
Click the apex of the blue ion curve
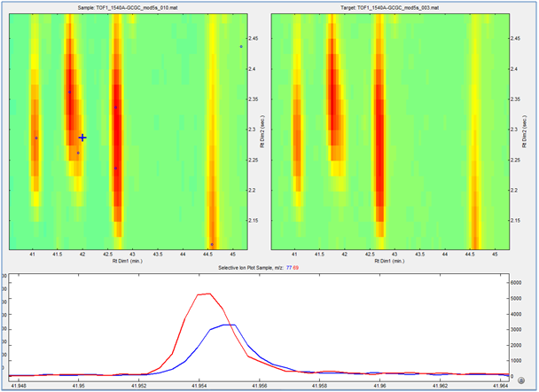(x=228, y=325)
